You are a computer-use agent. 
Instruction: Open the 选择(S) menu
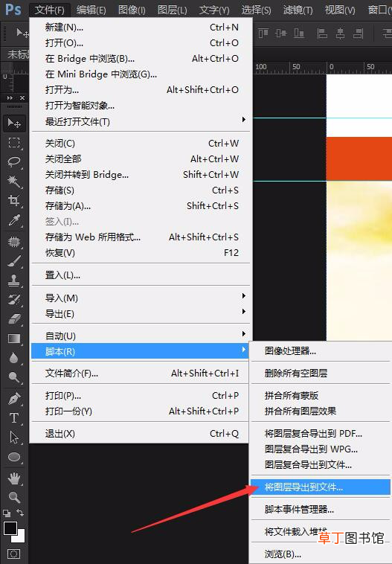(256, 10)
